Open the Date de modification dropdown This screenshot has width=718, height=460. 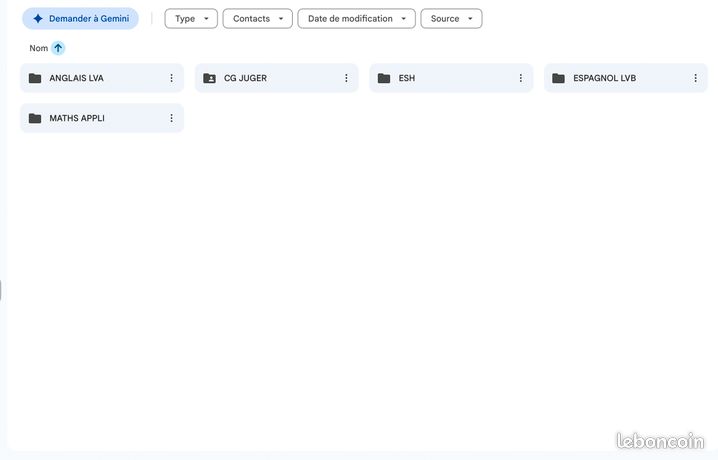coord(357,19)
